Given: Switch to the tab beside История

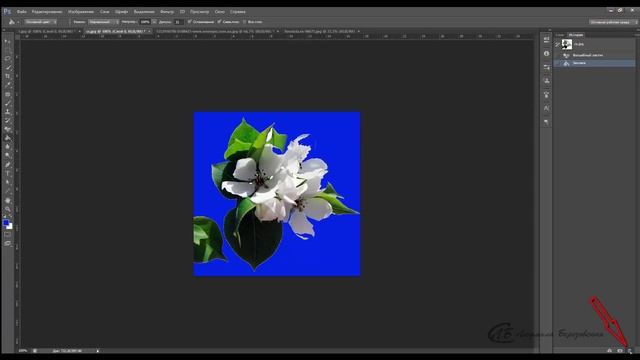Looking at the screenshot, I should pos(560,35).
